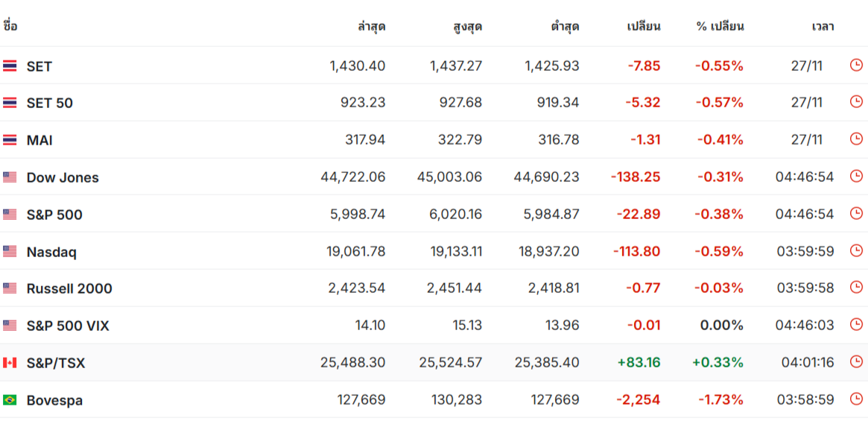Click the clock icon in the SET row

[x=856, y=66]
